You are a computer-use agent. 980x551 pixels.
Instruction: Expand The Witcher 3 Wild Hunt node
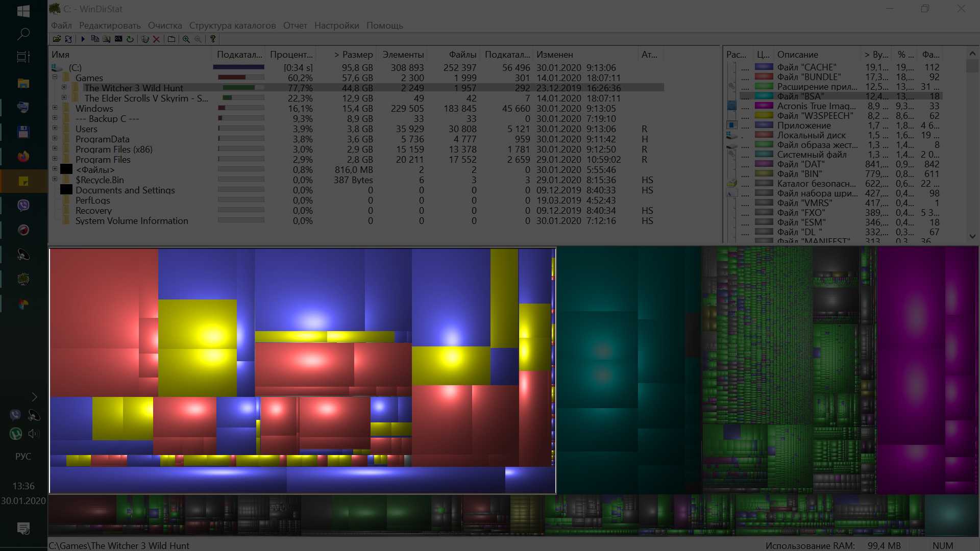[64, 88]
